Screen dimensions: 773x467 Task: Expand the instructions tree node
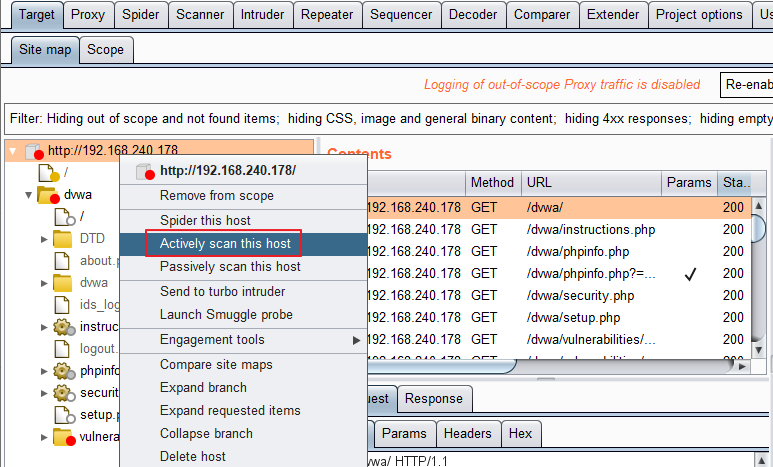(44, 327)
